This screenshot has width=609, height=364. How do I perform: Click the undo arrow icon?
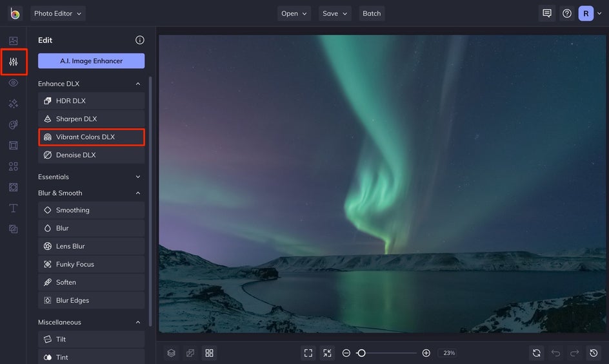[x=555, y=353]
